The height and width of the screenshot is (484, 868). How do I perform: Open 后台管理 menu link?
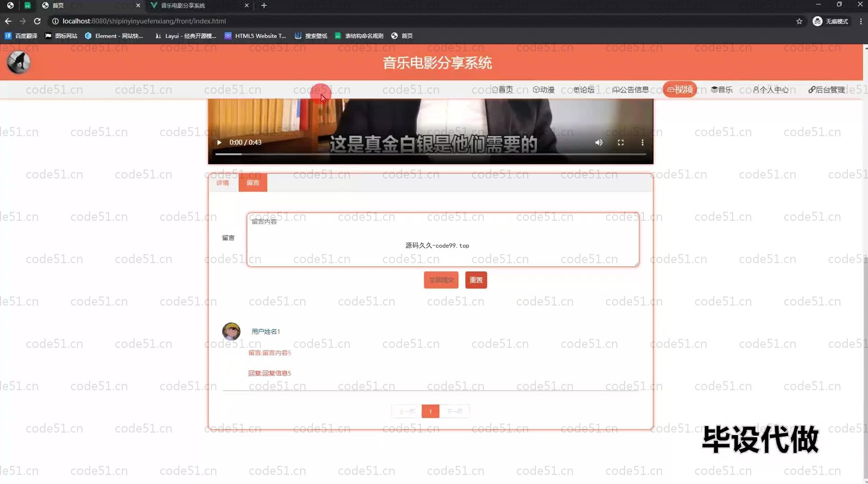point(826,89)
